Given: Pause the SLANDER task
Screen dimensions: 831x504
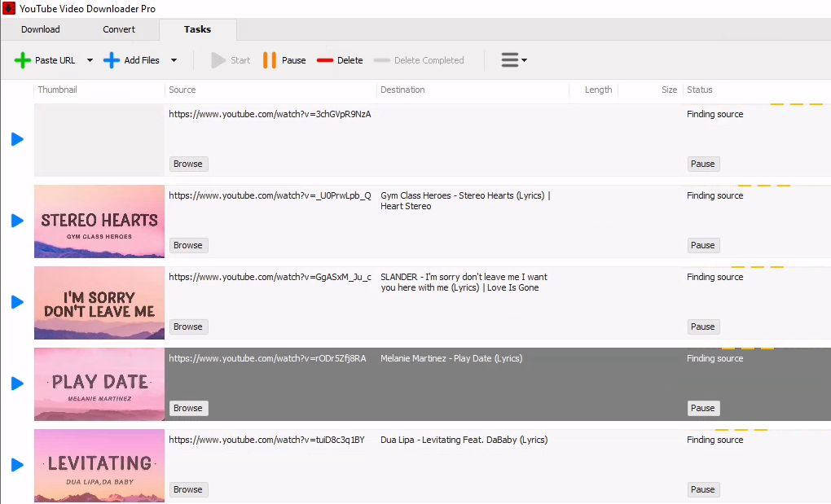Looking at the screenshot, I should tap(703, 327).
